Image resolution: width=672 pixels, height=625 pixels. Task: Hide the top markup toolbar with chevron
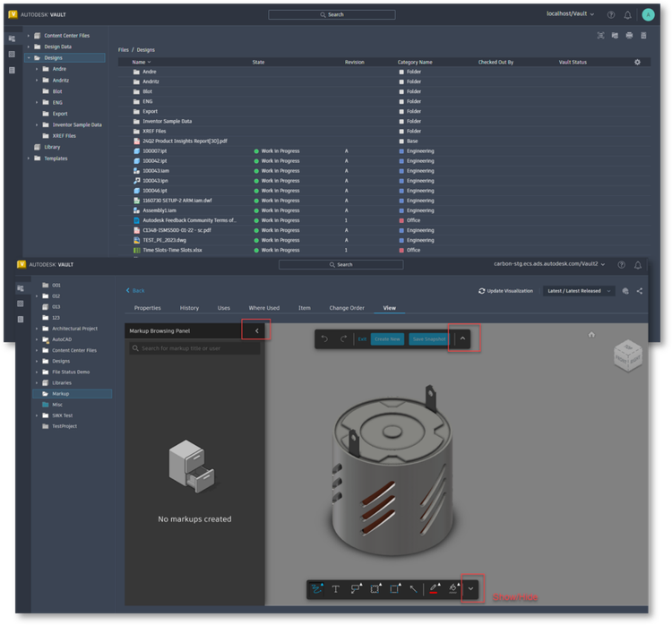pyautogui.click(x=463, y=338)
